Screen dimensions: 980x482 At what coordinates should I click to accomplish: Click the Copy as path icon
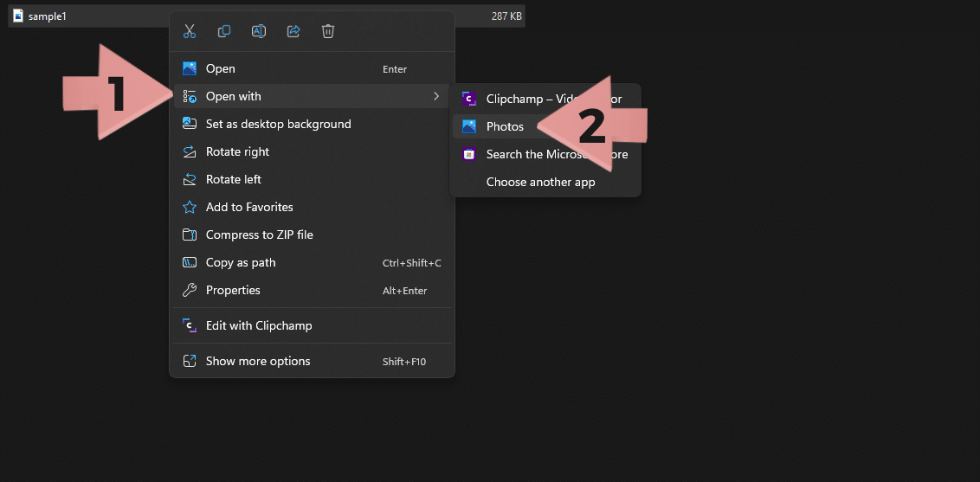pos(190,262)
